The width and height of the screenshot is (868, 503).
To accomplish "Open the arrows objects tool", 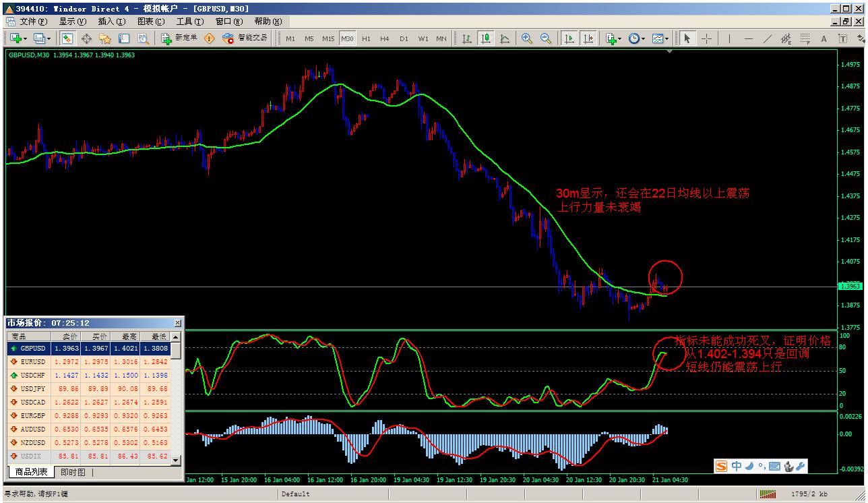I will [861, 38].
